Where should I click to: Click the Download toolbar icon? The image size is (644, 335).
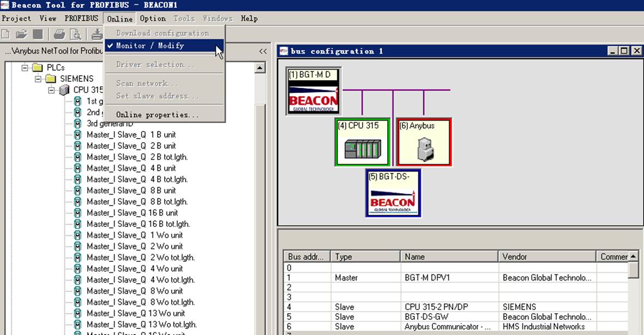97,34
